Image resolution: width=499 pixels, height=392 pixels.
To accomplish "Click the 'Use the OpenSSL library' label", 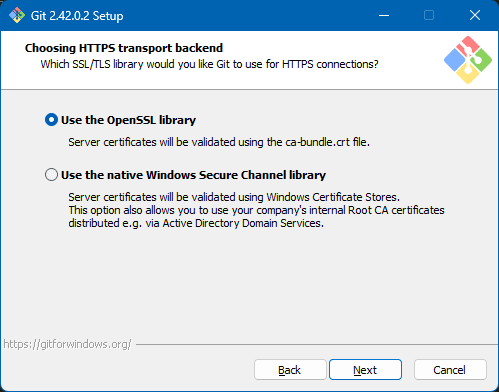I will point(128,120).
